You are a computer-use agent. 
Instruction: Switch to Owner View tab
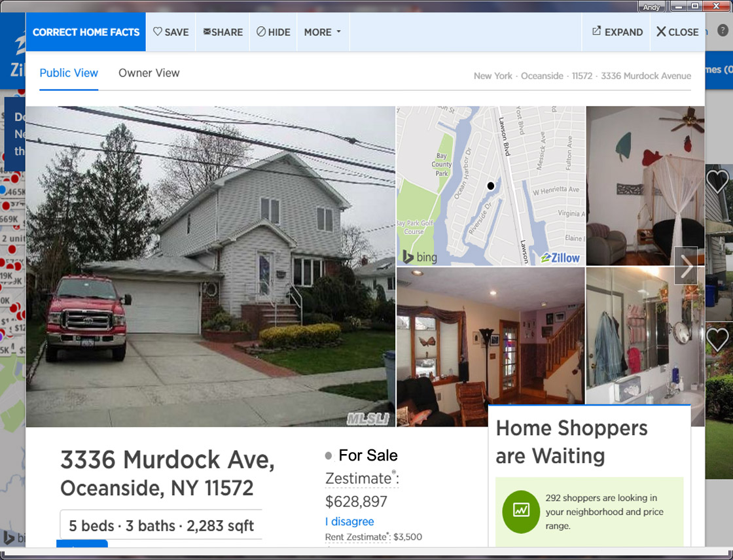click(x=149, y=73)
